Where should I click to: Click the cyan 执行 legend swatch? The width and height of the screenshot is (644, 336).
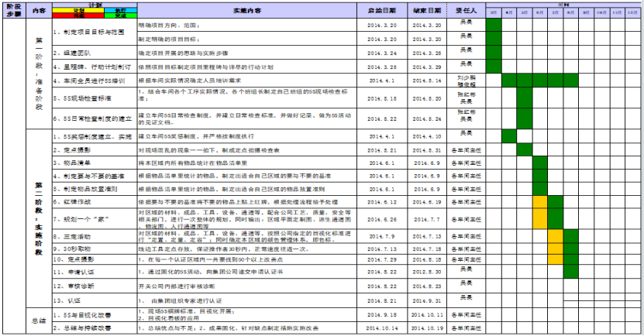[119, 9]
